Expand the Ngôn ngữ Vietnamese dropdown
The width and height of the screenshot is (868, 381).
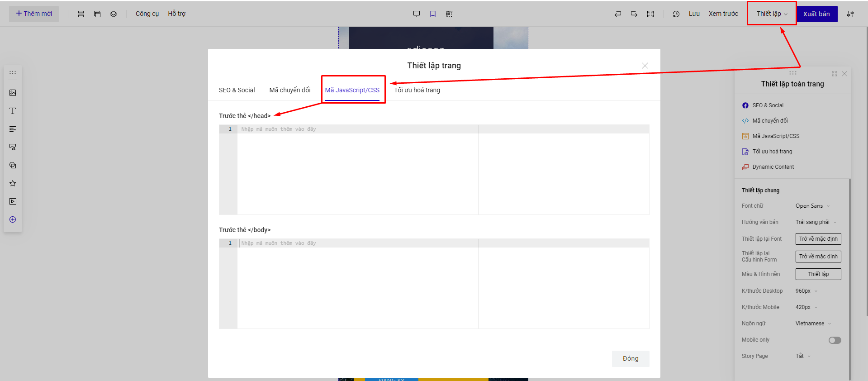click(x=813, y=324)
